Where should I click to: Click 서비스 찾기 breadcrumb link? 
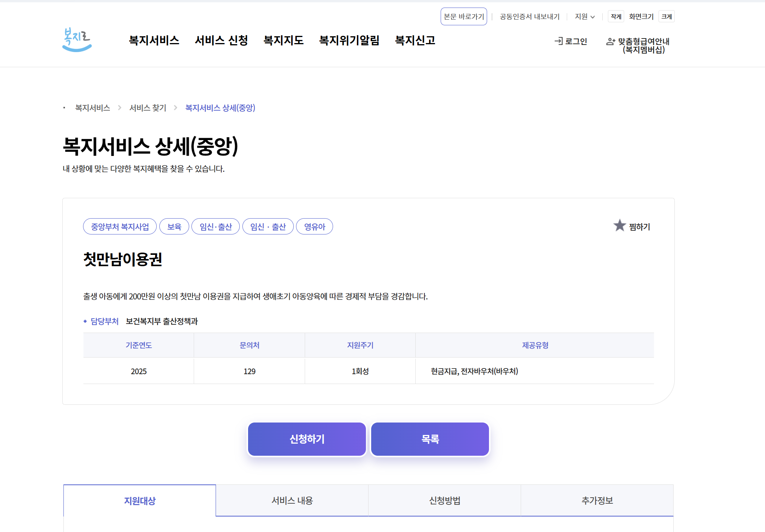(x=148, y=108)
